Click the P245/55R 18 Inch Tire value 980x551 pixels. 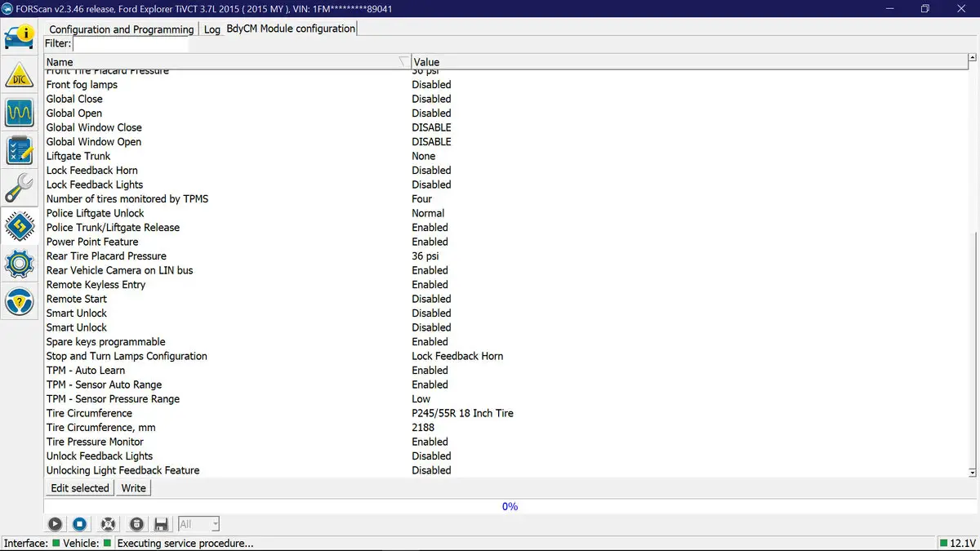462,413
